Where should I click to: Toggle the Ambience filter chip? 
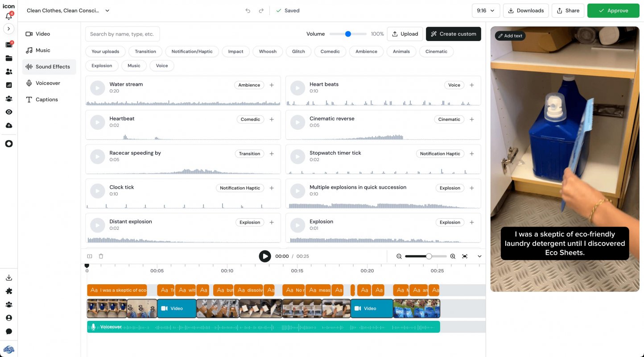tap(366, 51)
